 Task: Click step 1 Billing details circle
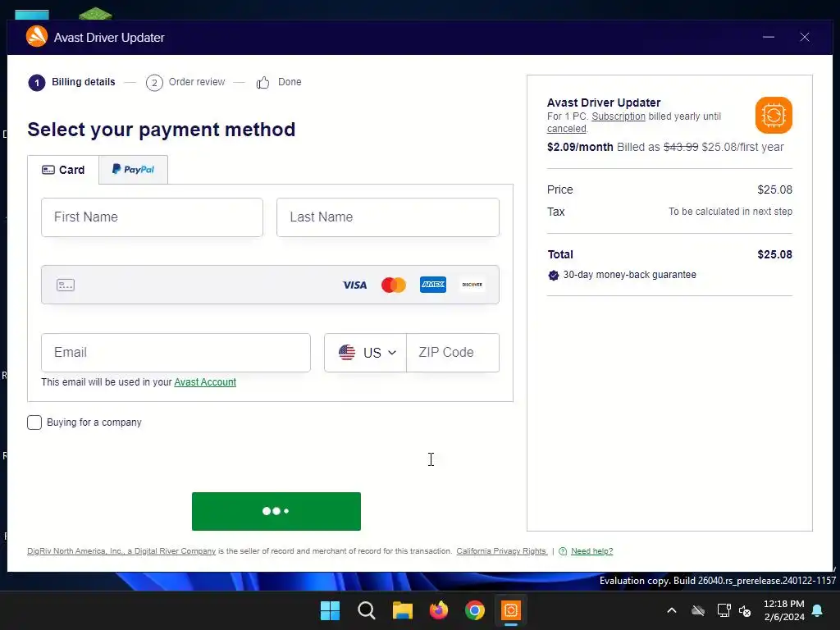coord(36,83)
